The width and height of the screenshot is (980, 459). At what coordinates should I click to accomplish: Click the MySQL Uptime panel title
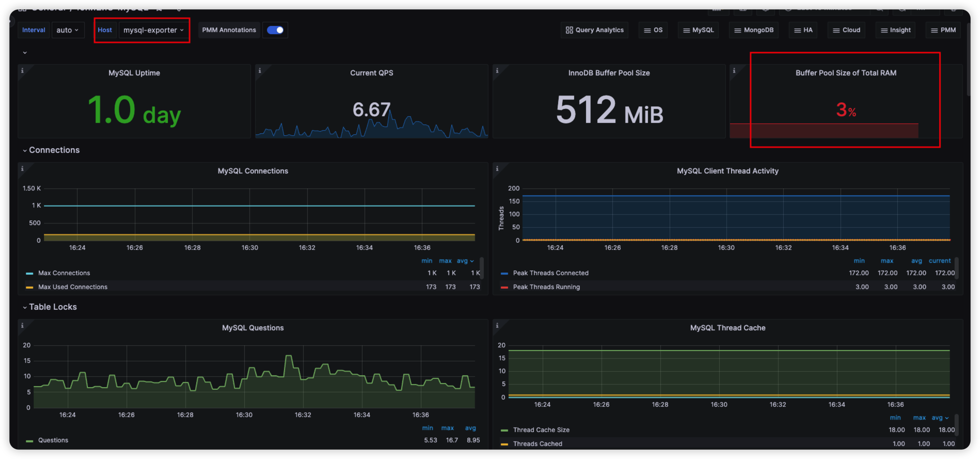click(134, 73)
